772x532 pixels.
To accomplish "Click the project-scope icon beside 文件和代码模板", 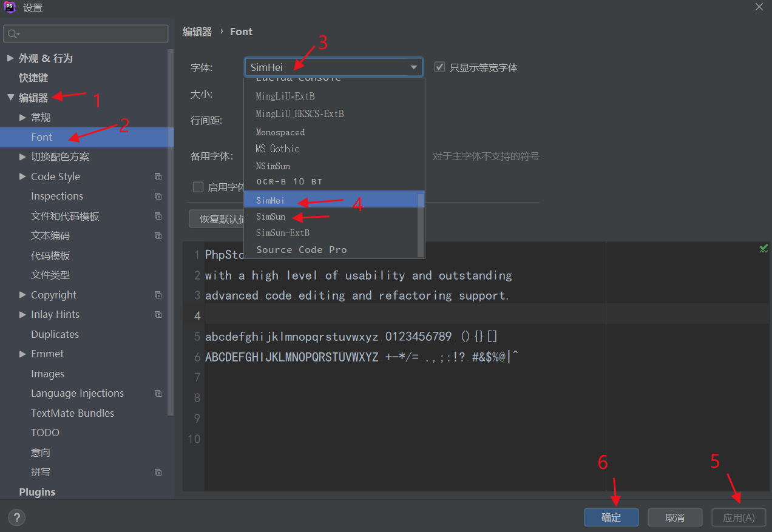I will [158, 216].
